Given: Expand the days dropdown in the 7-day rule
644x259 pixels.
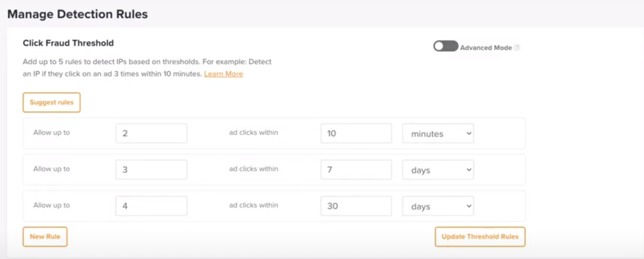Looking at the screenshot, I should 438,170.
